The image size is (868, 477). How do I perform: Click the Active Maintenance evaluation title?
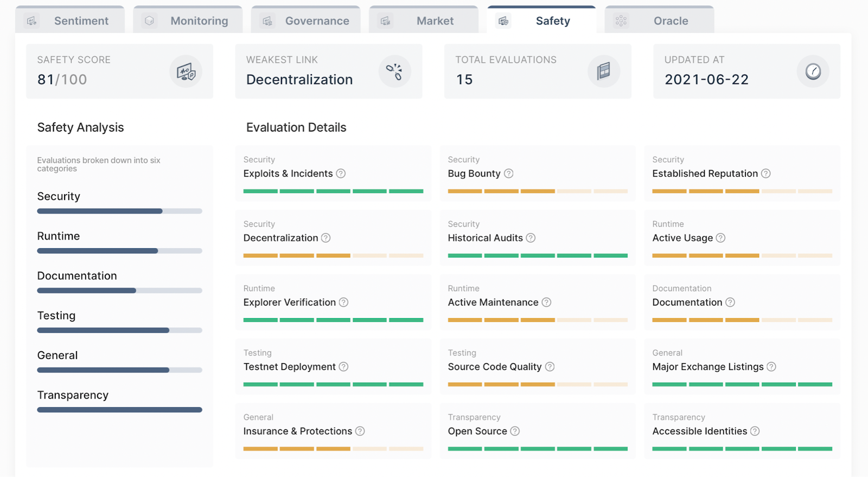493,302
